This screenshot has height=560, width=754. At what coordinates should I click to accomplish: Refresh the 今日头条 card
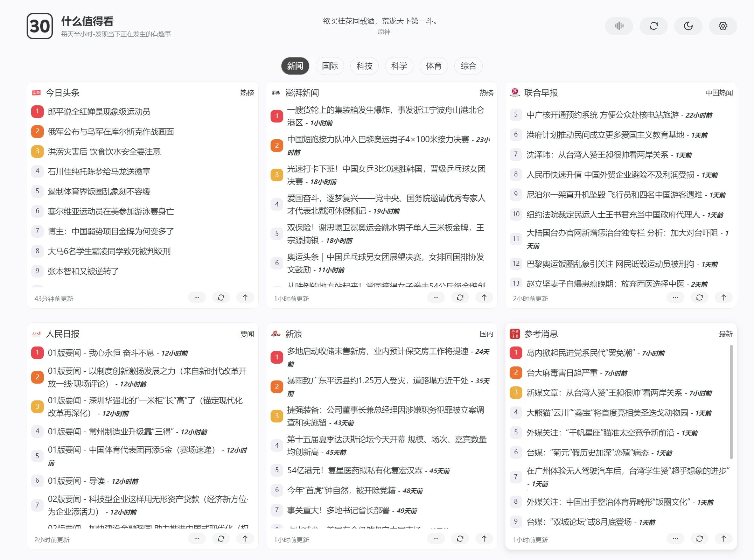pos(221,297)
